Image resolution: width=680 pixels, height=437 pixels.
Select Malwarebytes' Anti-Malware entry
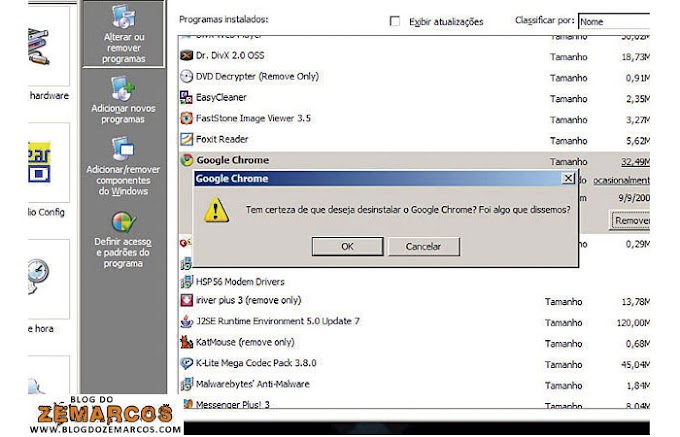252,384
